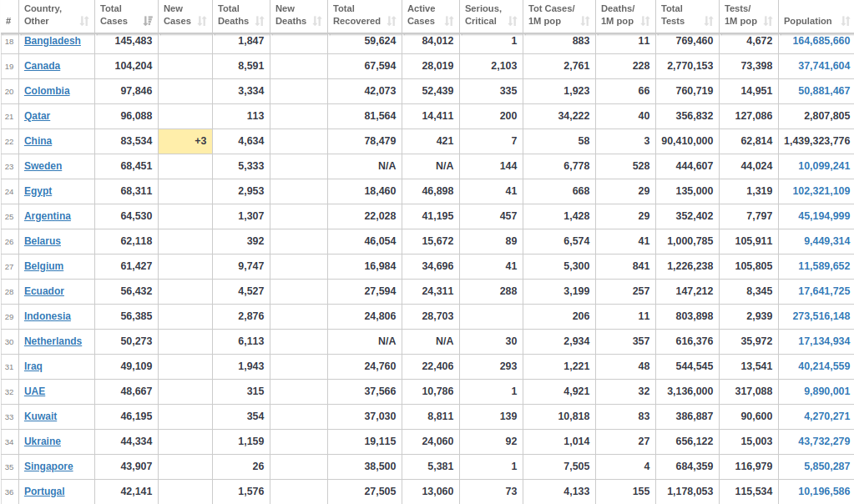Click China's highlighted +3 new cases cell
This screenshot has height=504, width=854.
click(185, 142)
